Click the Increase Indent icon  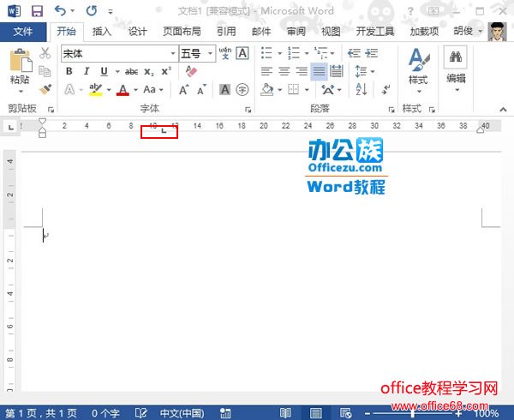point(372,53)
